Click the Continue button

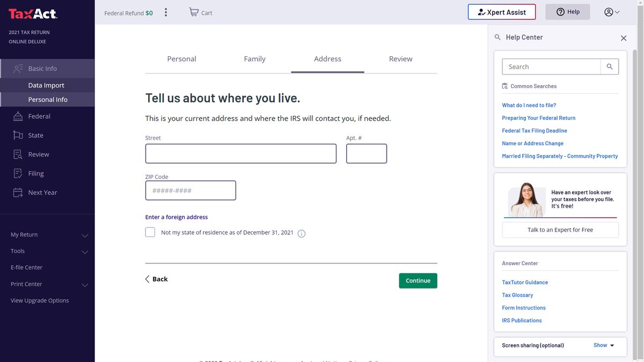[x=418, y=280]
